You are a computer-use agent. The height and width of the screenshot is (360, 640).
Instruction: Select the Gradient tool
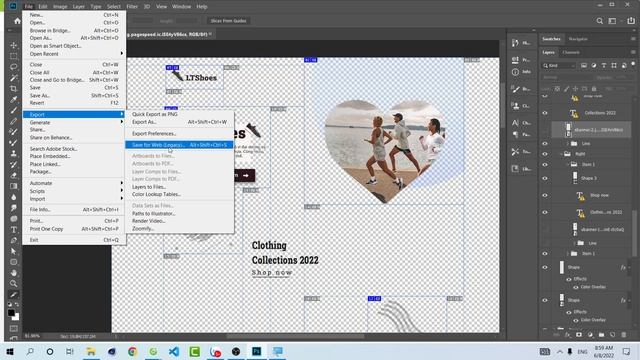point(14,186)
